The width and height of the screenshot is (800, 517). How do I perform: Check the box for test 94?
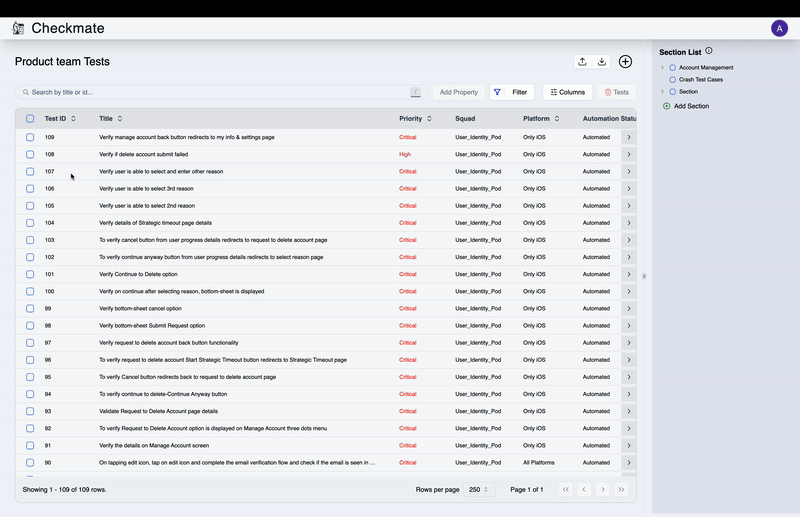tap(30, 394)
